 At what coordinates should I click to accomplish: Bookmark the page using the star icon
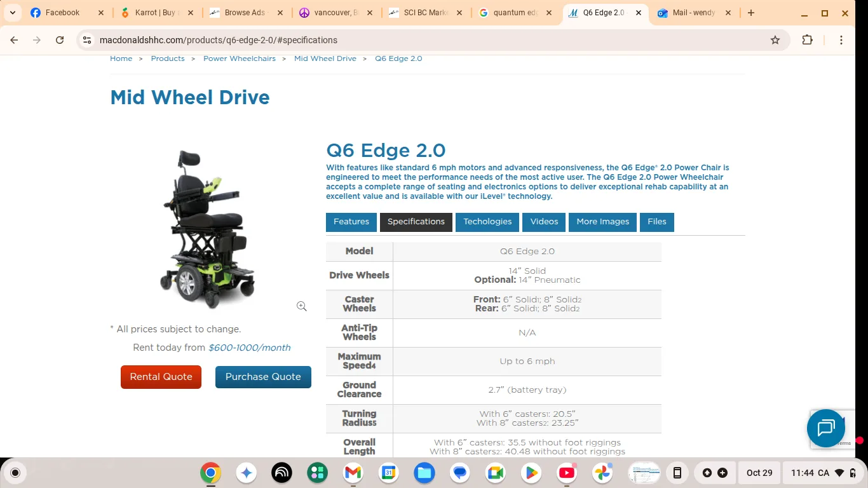point(775,39)
